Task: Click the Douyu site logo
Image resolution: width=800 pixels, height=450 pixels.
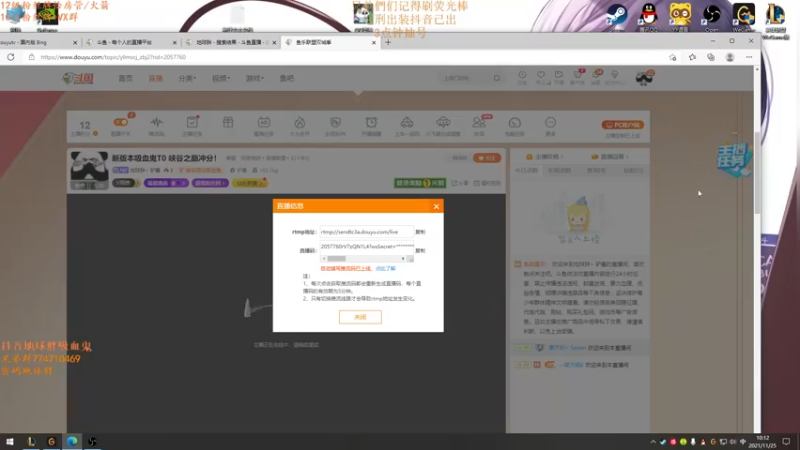Action: point(78,78)
